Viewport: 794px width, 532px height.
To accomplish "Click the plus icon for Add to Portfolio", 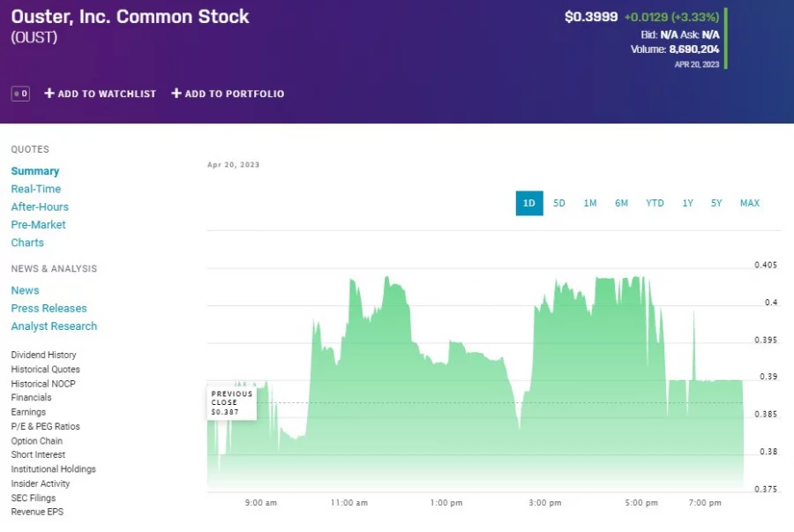I will pos(176,94).
